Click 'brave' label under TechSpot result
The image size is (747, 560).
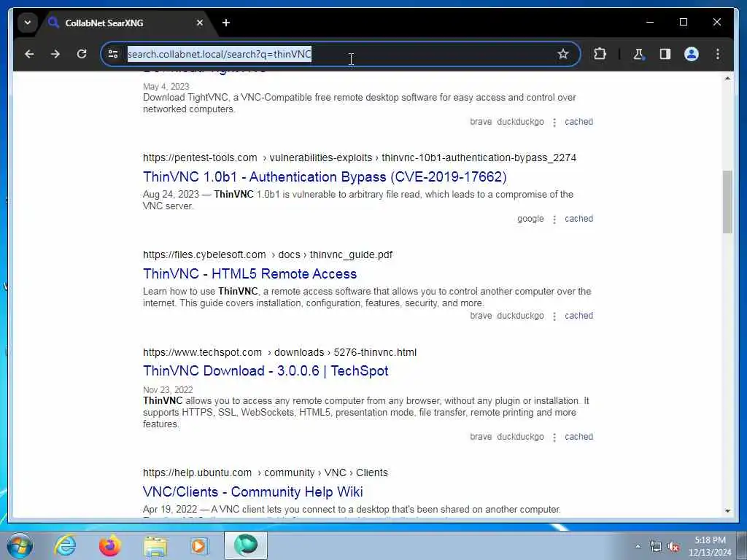pyautogui.click(x=481, y=436)
